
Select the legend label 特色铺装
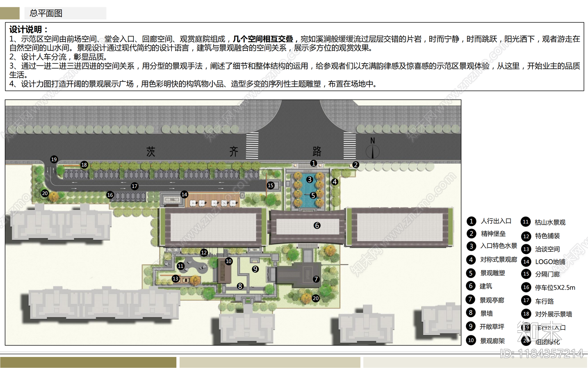pyautogui.click(x=548, y=236)
